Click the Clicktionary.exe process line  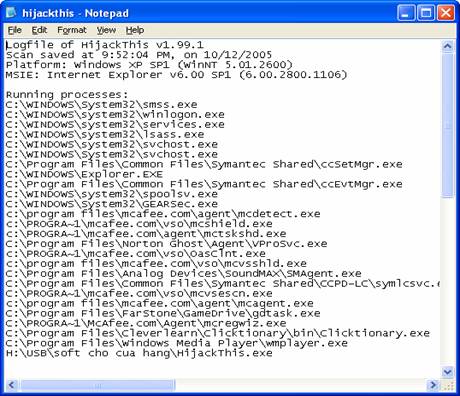218,333
